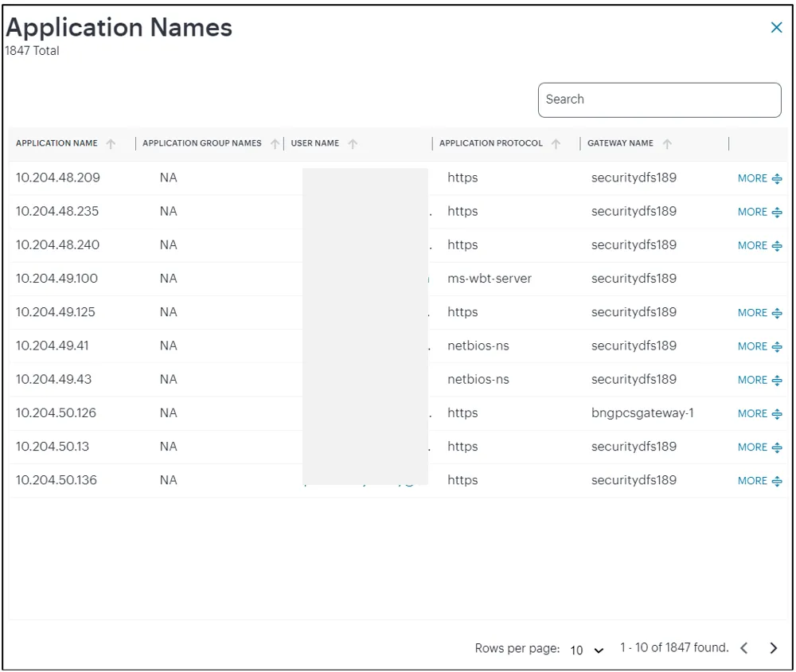Select application name 10.204.50.13
This screenshot has width=796, height=672.
pos(53,447)
